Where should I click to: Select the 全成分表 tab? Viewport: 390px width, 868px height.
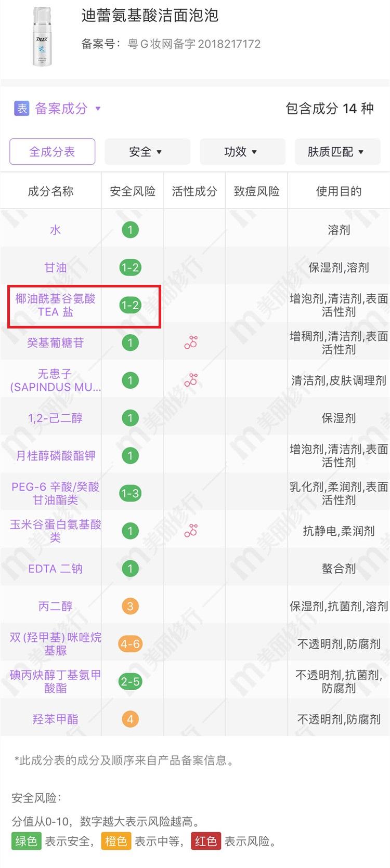[x=52, y=152]
